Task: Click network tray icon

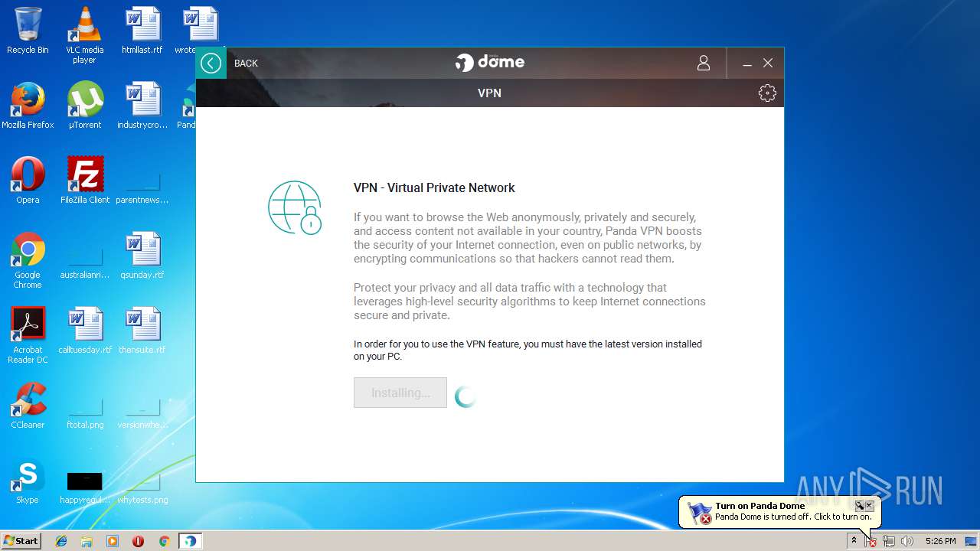Action: tap(889, 541)
